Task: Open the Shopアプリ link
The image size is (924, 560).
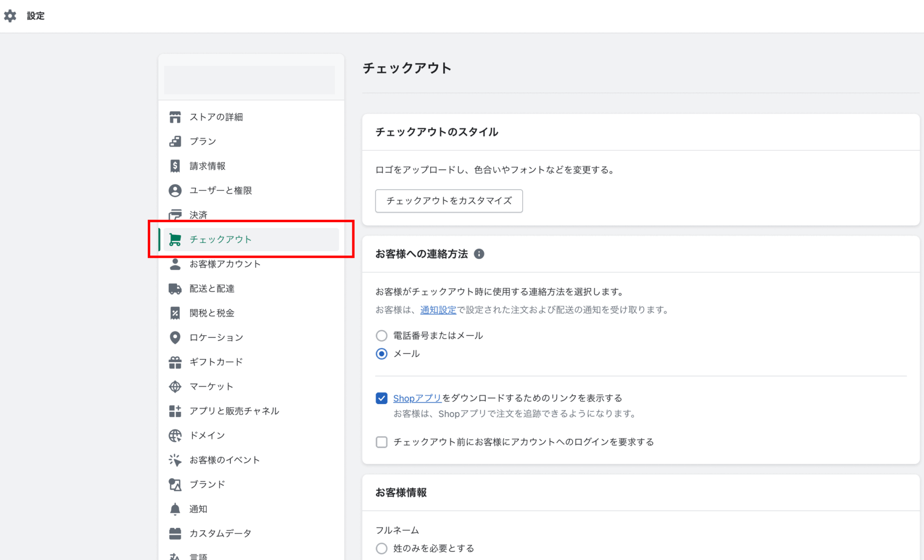Action: coord(417,398)
